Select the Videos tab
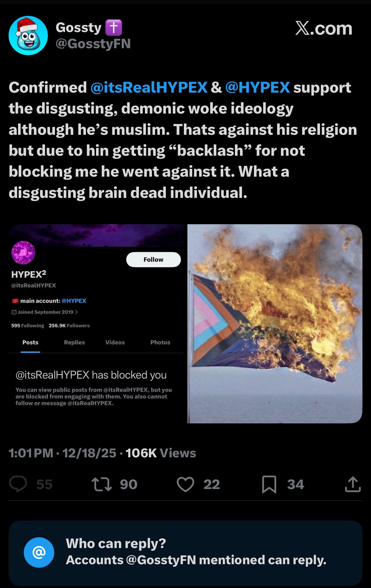This screenshot has width=371, height=588. [x=115, y=343]
